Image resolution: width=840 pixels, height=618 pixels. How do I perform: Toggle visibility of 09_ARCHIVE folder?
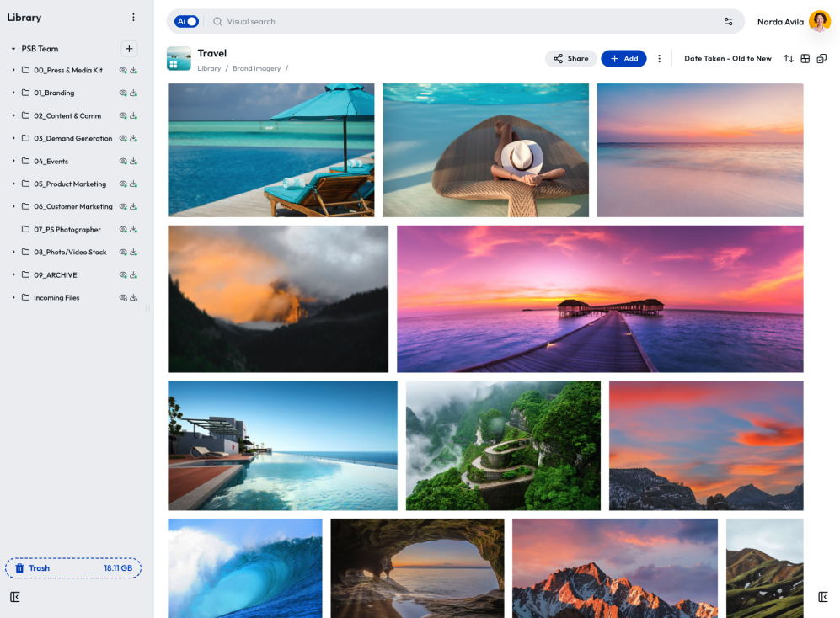click(123, 274)
